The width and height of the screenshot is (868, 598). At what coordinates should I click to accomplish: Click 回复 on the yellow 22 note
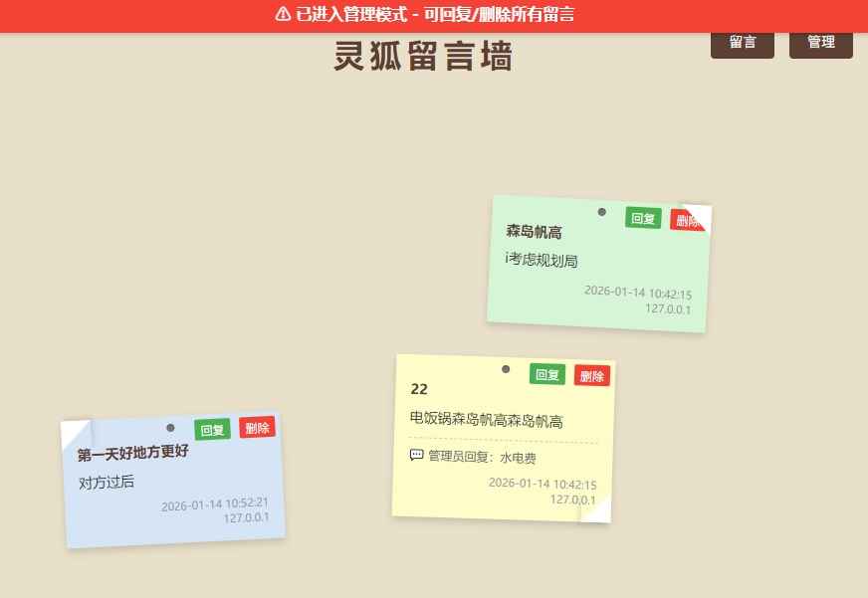(x=545, y=375)
